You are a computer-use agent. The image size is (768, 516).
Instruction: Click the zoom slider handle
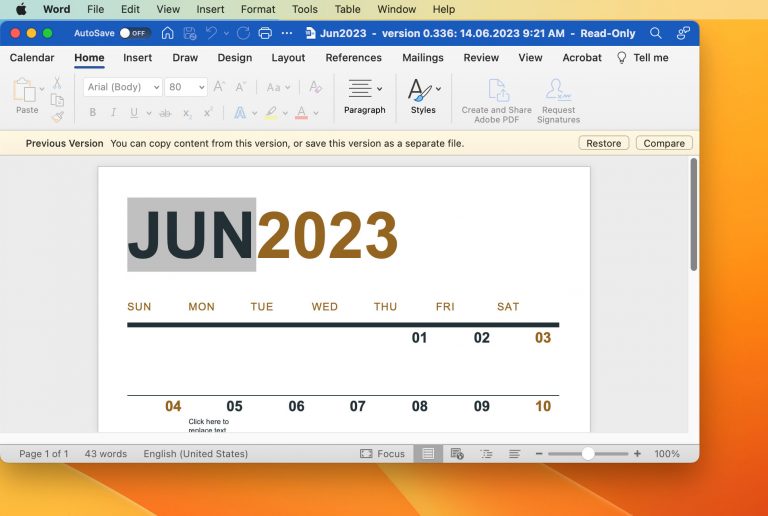[588, 454]
